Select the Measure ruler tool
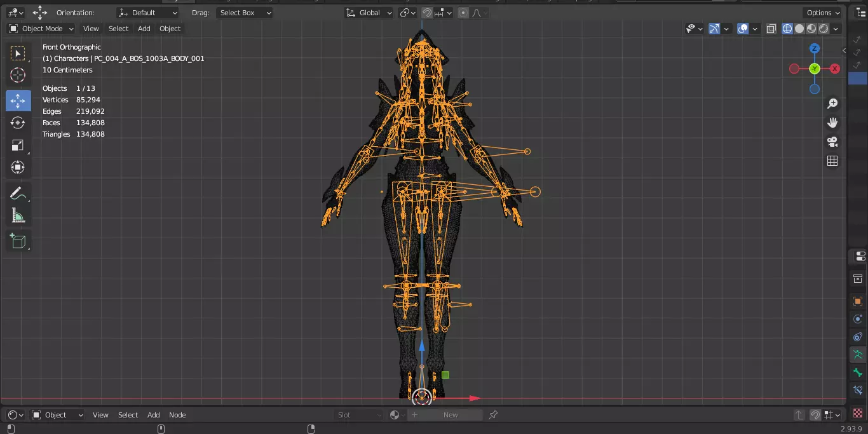Image resolution: width=868 pixels, height=434 pixels. 18,216
